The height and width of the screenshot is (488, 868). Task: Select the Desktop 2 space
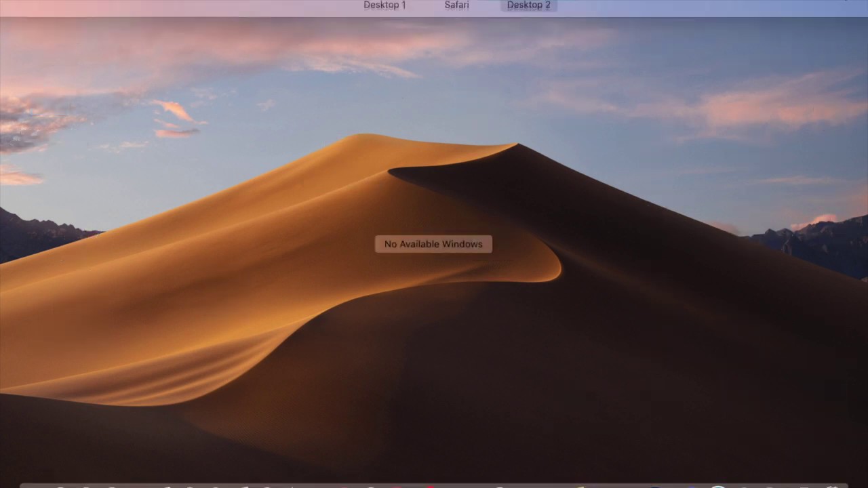pyautogui.click(x=529, y=5)
